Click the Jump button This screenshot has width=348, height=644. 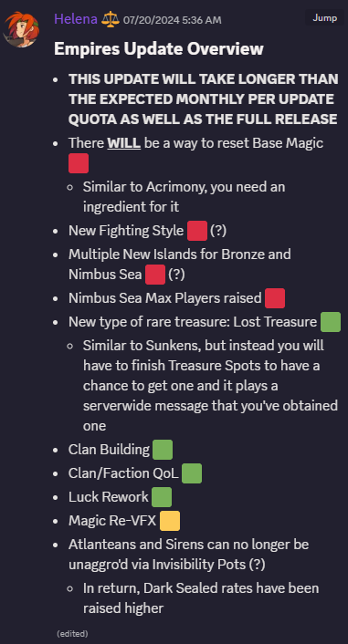324,17
